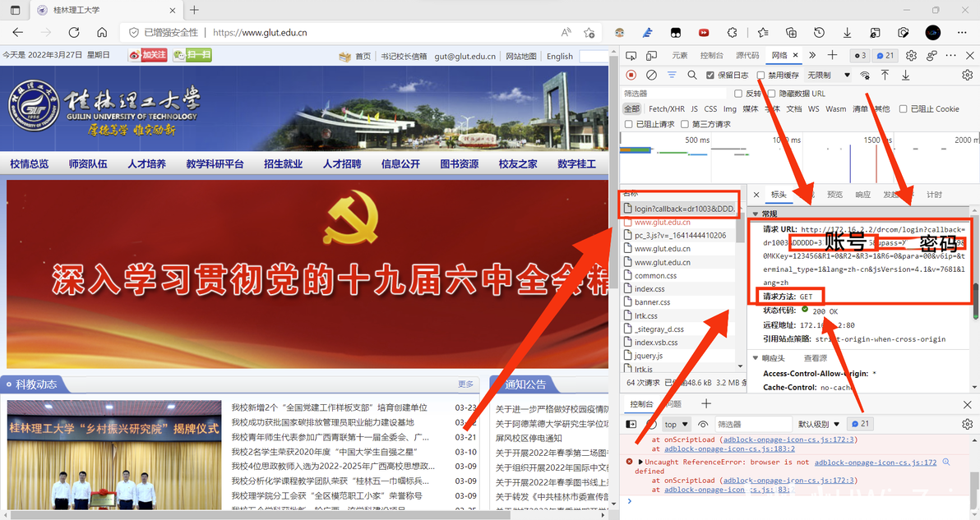Stop recording network log

631,75
